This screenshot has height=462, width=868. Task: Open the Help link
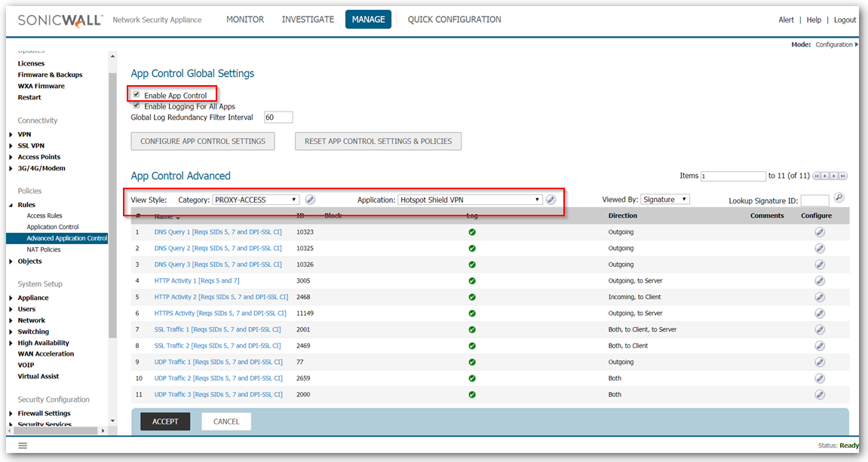point(814,20)
